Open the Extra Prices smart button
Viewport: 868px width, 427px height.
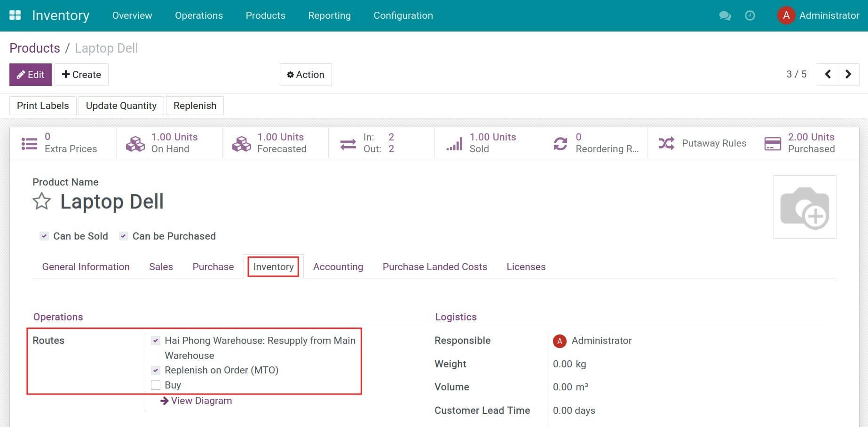(61, 143)
